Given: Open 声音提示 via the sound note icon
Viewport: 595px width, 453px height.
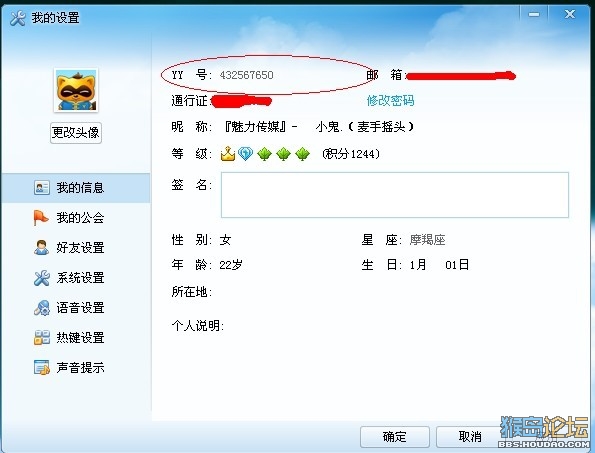Looking at the screenshot, I should click(x=41, y=367).
